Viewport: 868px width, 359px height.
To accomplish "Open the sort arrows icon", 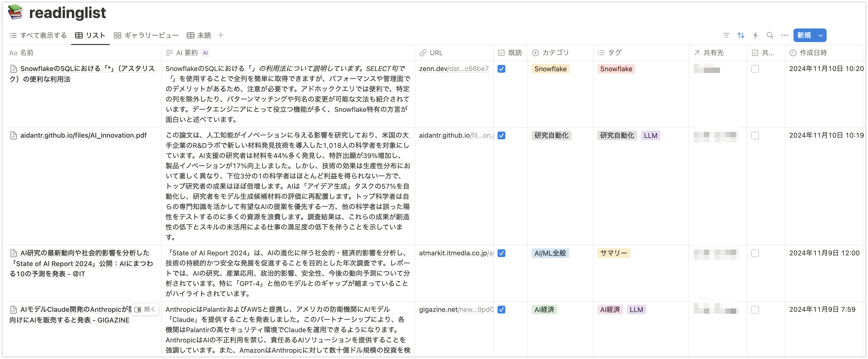I will coord(741,35).
